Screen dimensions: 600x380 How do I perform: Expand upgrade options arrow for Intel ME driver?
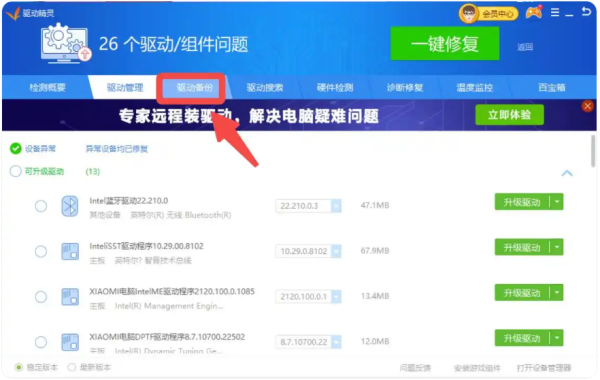557,293
